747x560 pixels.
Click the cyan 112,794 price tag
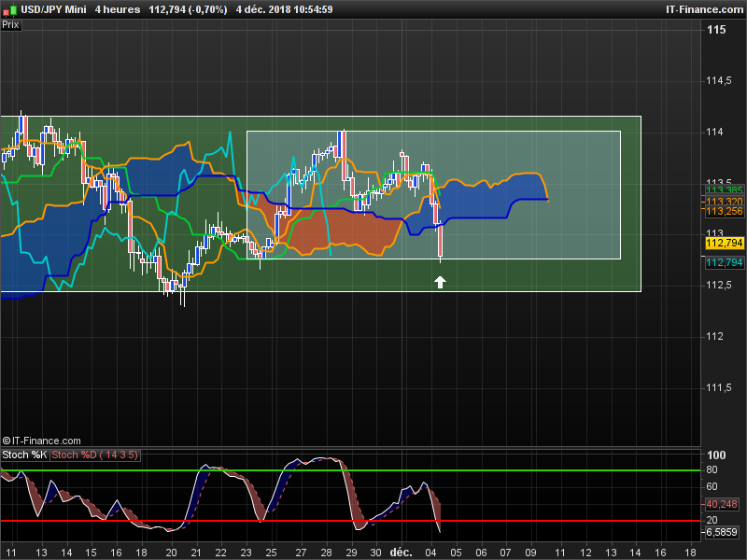click(x=725, y=262)
